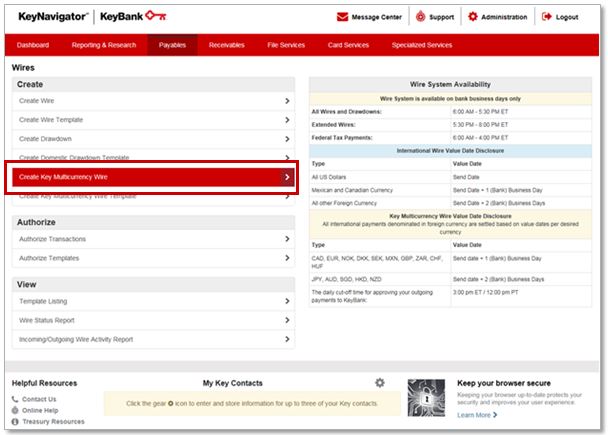Click the Support link text
This screenshot has height=435, width=608.
(441, 17)
